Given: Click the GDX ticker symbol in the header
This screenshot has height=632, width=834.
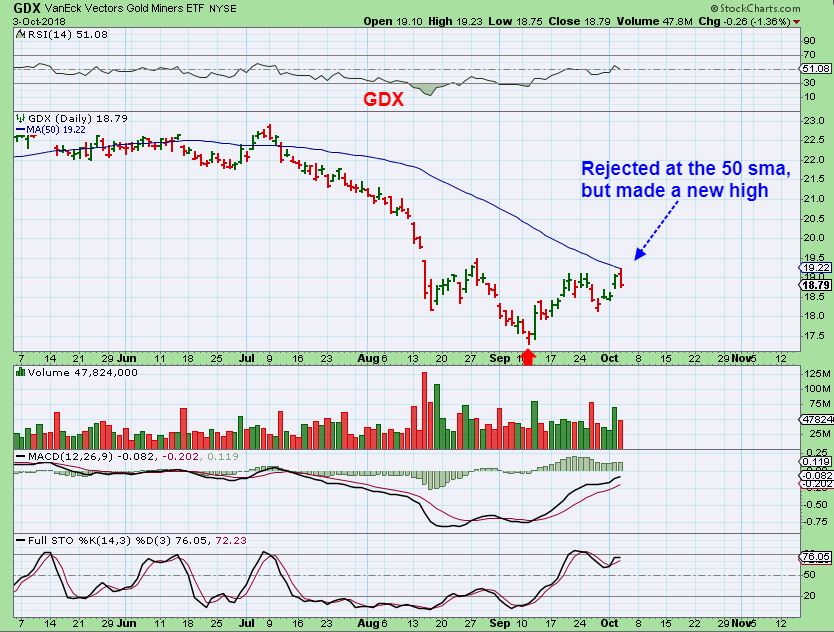Looking at the screenshot, I should point(28,8).
